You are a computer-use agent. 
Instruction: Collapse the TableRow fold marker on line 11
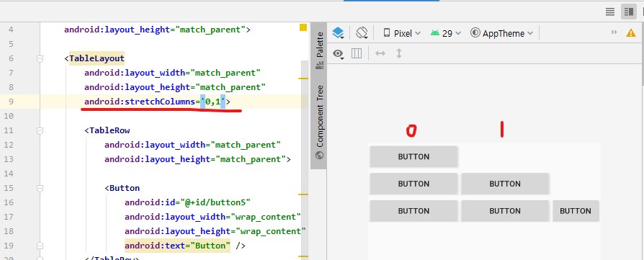tap(40, 130)
